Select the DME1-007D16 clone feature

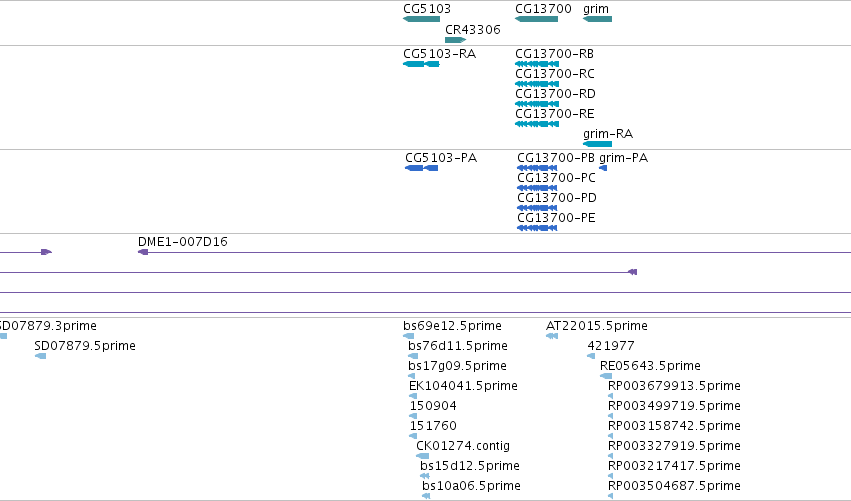(494, 252)
